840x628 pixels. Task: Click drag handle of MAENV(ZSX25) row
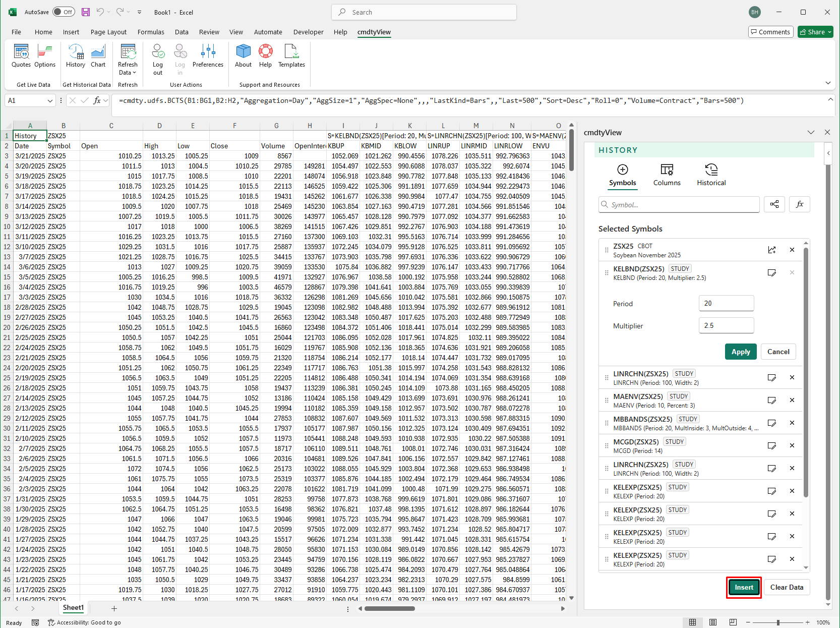607,401
